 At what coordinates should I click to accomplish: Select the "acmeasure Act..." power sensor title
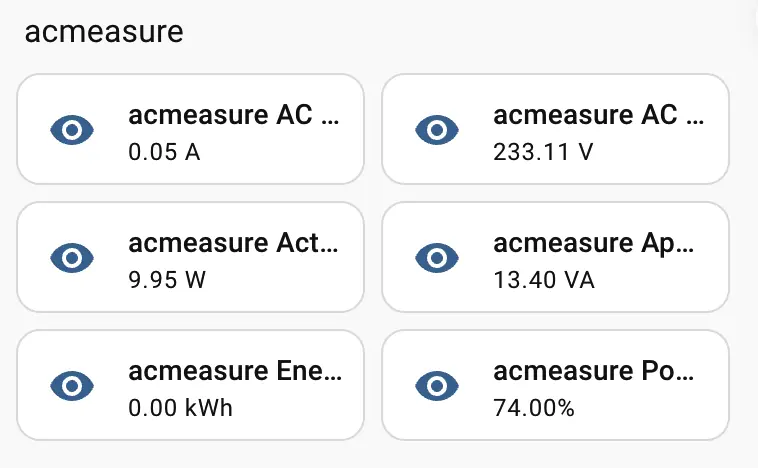(x=234, y=243)
